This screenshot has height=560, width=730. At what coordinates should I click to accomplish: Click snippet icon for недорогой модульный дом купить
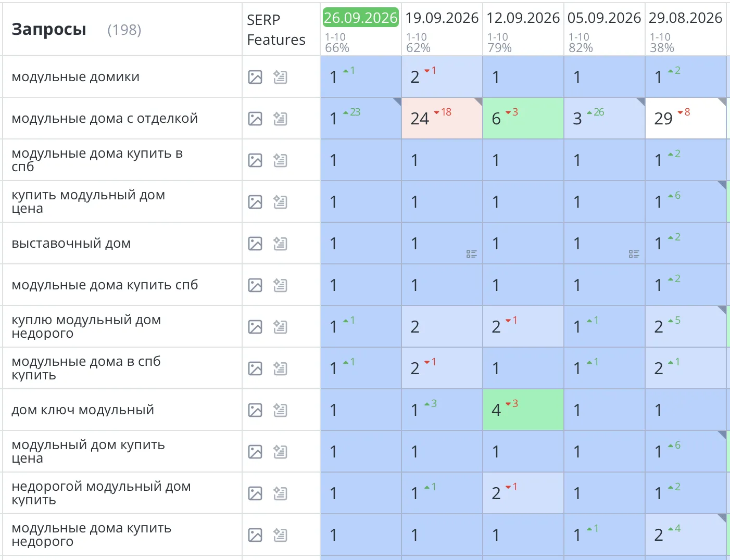pyautogui.click(x=280, y=493)
